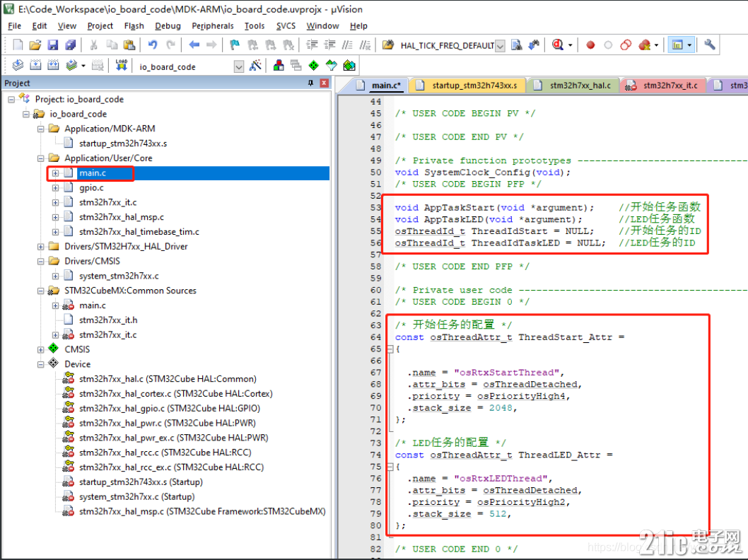This screenshot has width=748, height=560.
Task: Open Configuration with wrench icon
Action: pos(709,45)
